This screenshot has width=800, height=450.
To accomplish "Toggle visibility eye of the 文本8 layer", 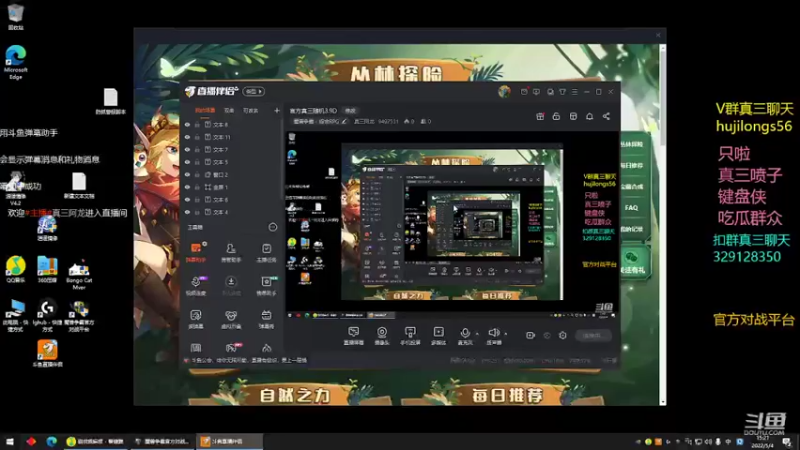I will [x=187, y=124].
